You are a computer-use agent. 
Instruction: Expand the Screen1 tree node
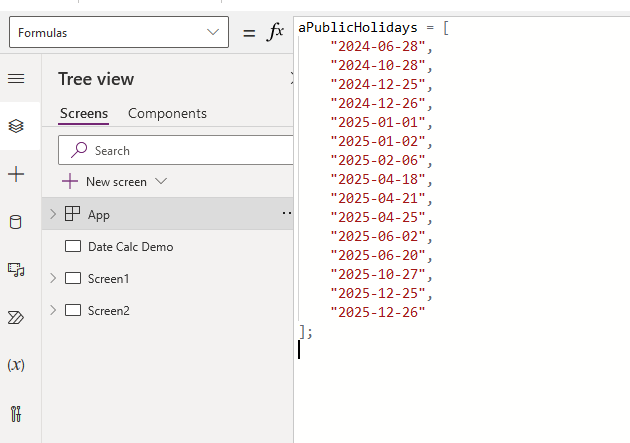pos(53,278)
